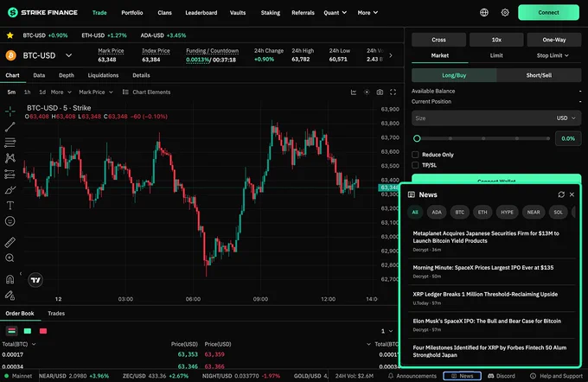This screenshot has height=382, width=588.
Task: Filter news by ETH chip
Action: 483,213
